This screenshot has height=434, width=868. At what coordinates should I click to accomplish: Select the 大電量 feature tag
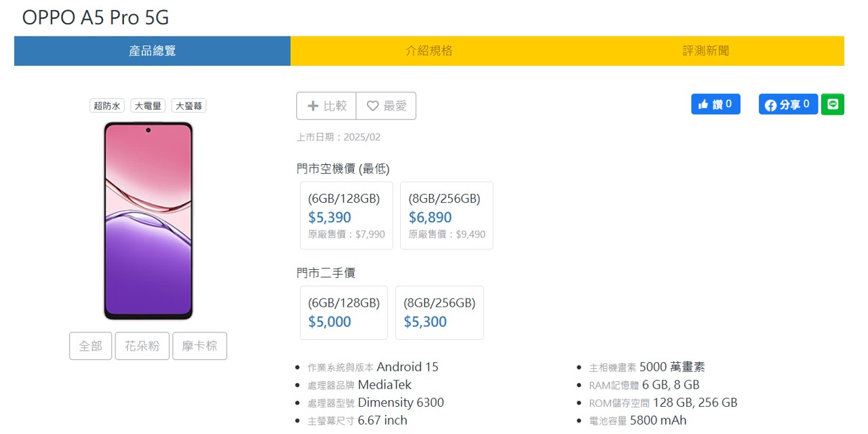(148, 106)
